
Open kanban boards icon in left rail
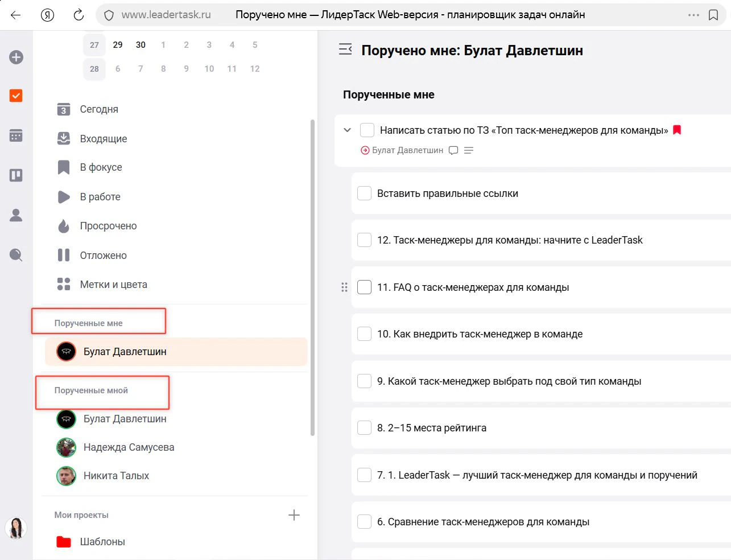point(16,175)
